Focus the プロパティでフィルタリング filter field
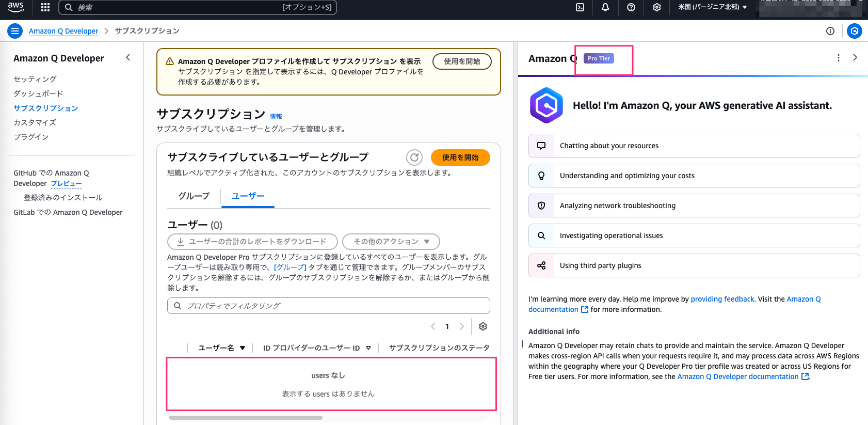This screenshot has width=868, height=425. pos(329,306)
